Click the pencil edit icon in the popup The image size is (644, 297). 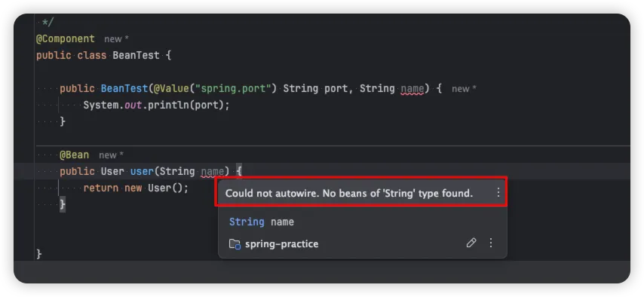tap(471, 243)
